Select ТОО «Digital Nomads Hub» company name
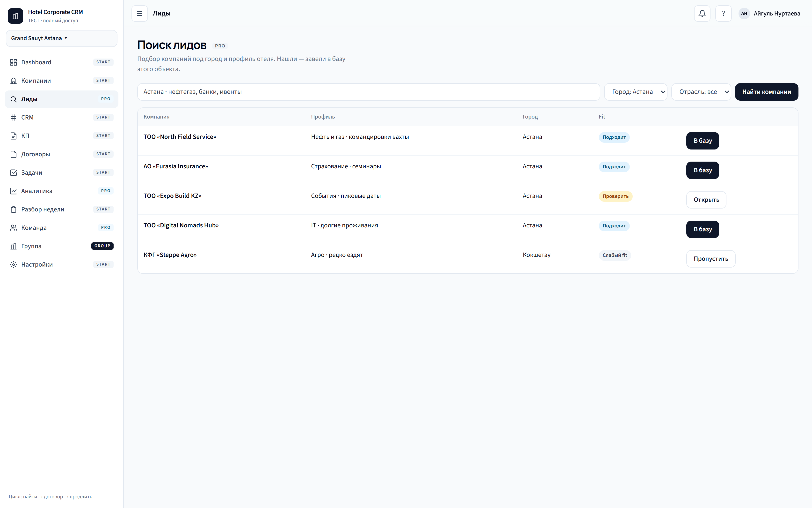The width and height of the screenshot is (812, 508). (181, 225)
